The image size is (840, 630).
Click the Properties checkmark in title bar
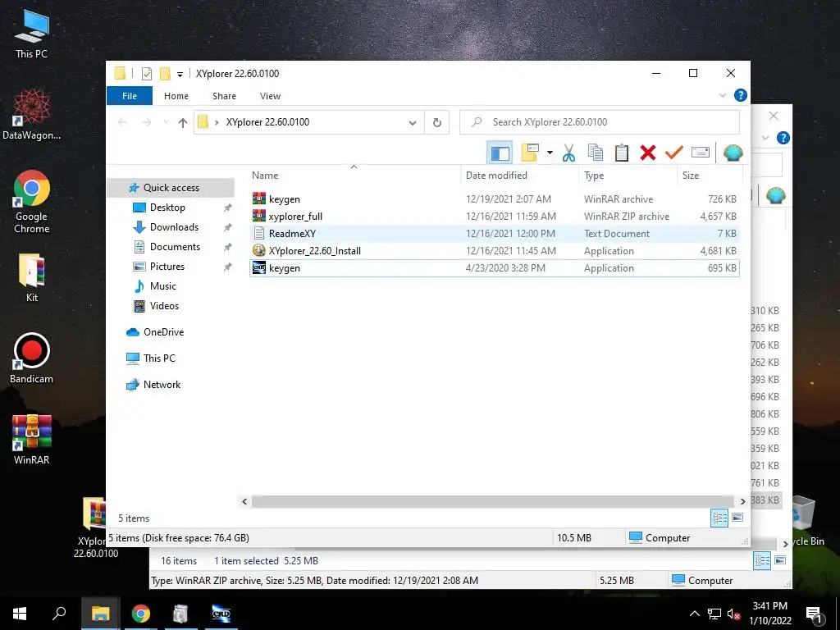tap(146, 74)
